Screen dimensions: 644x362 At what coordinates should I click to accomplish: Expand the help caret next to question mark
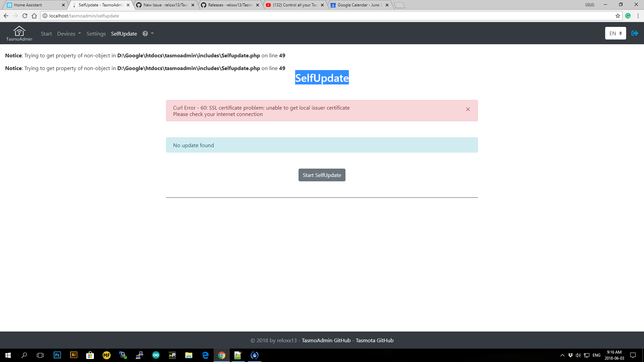point(152,34)
